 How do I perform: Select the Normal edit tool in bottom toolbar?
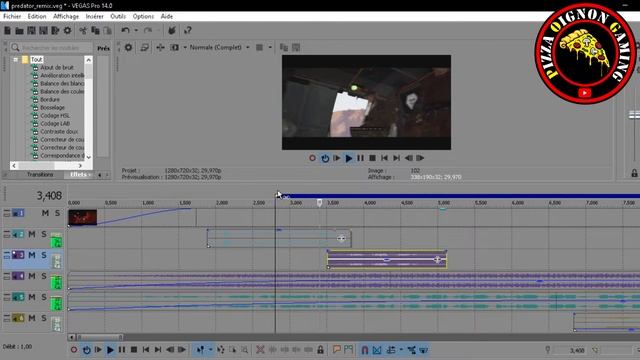pyautogui.click(x=200, y=350)
